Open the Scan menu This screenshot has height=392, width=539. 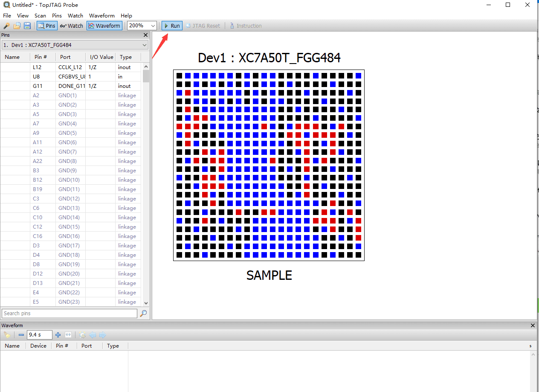(x=40, y=16)
